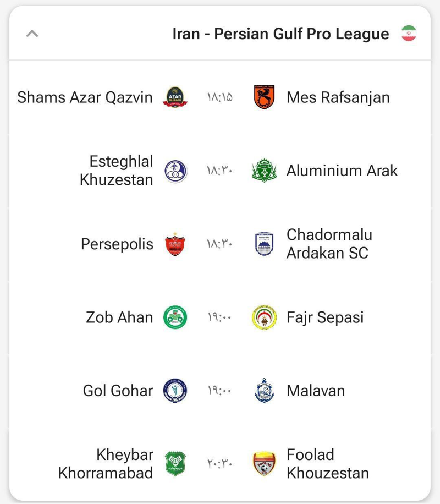The image size is (440, 504).
Task: Click the Malavan anchor club crest
Action: [x=265, y=391]
